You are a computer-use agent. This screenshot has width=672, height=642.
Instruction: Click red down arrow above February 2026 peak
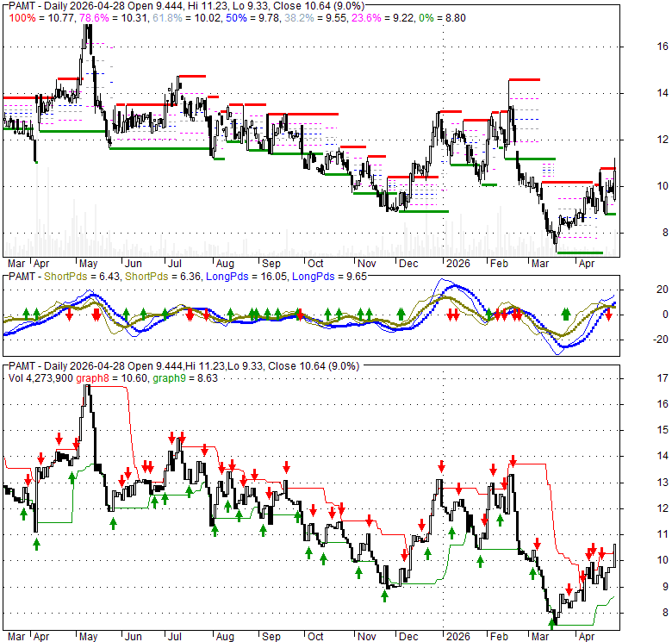pos(513,461)
